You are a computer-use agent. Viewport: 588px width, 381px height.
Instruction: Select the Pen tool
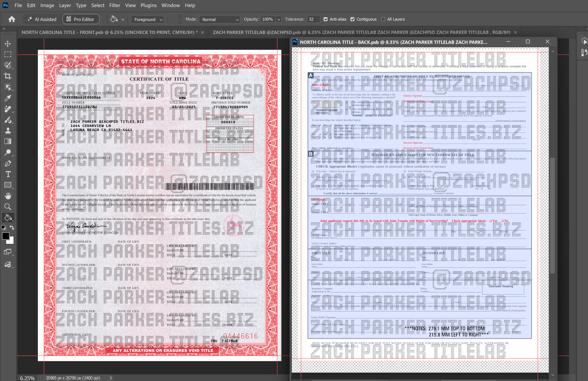(x=8, y=163)
